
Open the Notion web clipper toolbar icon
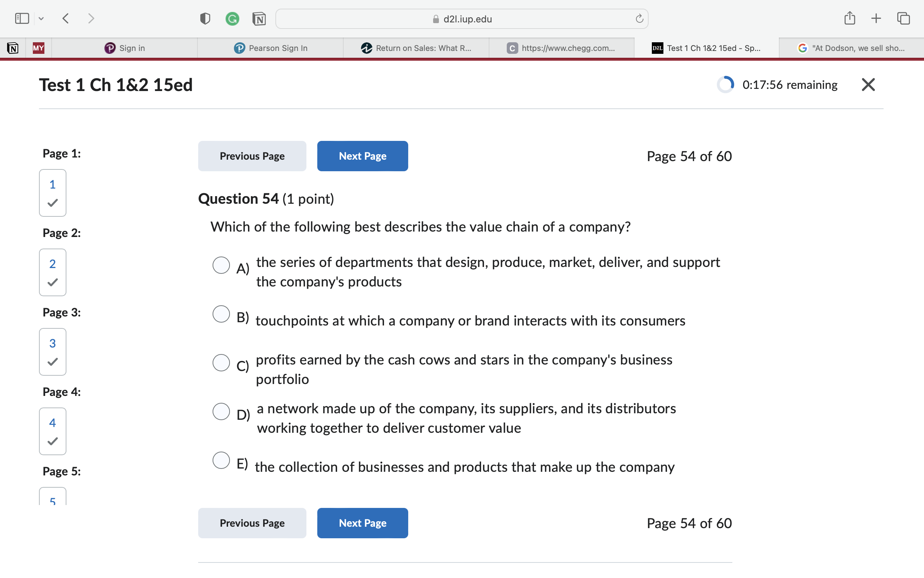pyautogui.click(x=259, y=19)
